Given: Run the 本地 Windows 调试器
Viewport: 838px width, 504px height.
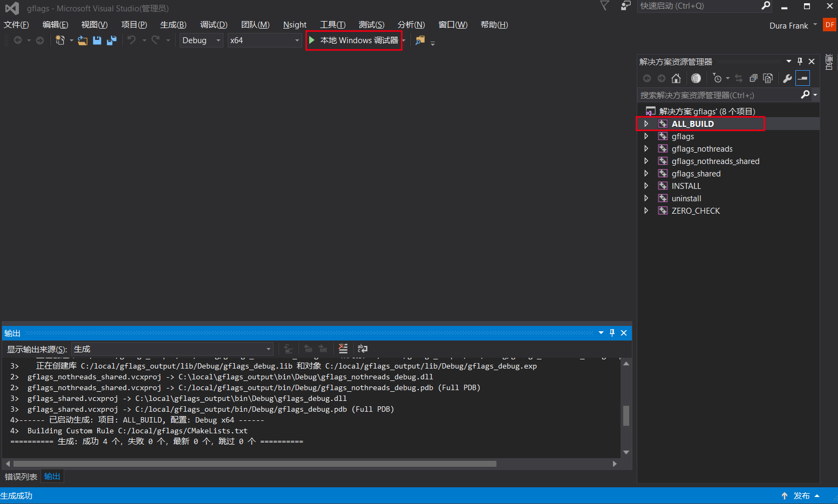Looking at the screenshot, I should 353,40.
